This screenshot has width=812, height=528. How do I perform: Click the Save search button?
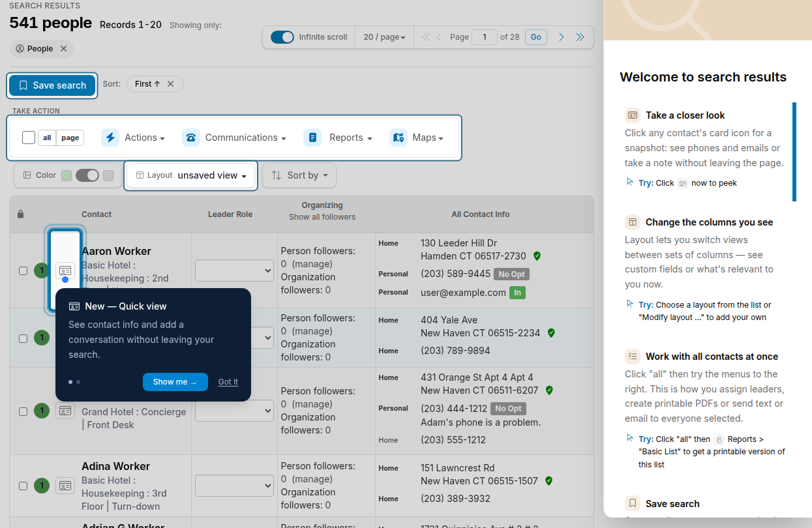click(52, 85)
